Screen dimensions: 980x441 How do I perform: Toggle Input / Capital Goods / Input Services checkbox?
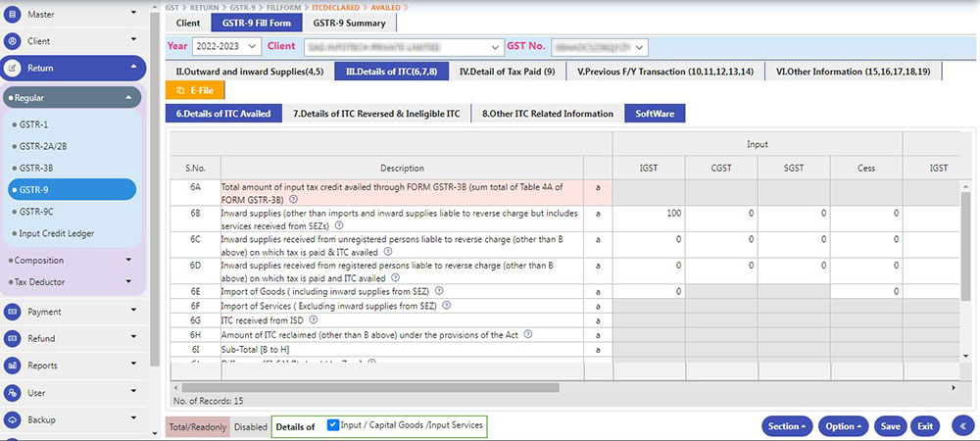pos(333,425)
